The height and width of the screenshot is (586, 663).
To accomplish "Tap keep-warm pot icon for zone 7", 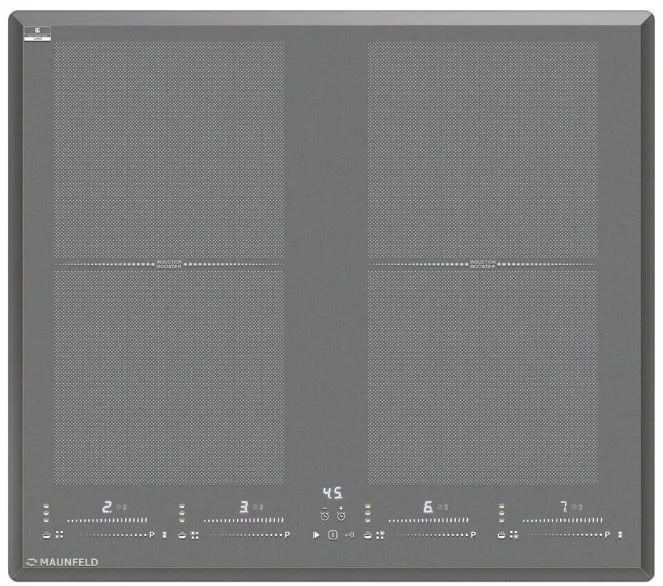I will click(x=501, y=535).
